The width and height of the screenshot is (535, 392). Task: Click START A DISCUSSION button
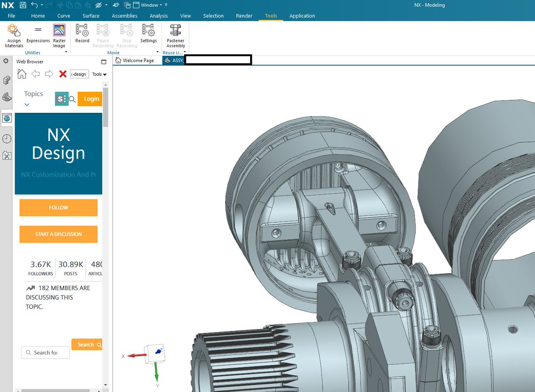(x=58, y=234)
